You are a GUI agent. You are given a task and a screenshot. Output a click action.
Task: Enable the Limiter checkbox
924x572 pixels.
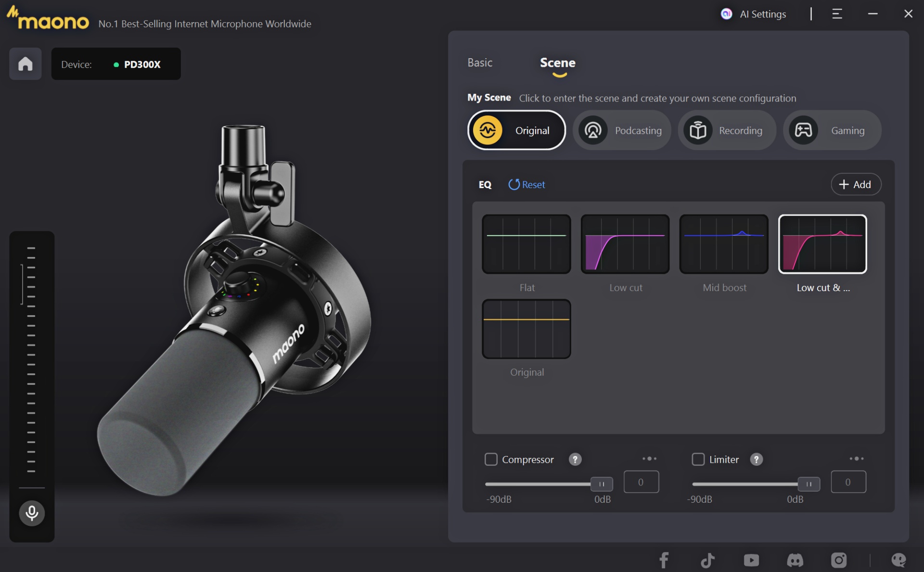point(698,459)
